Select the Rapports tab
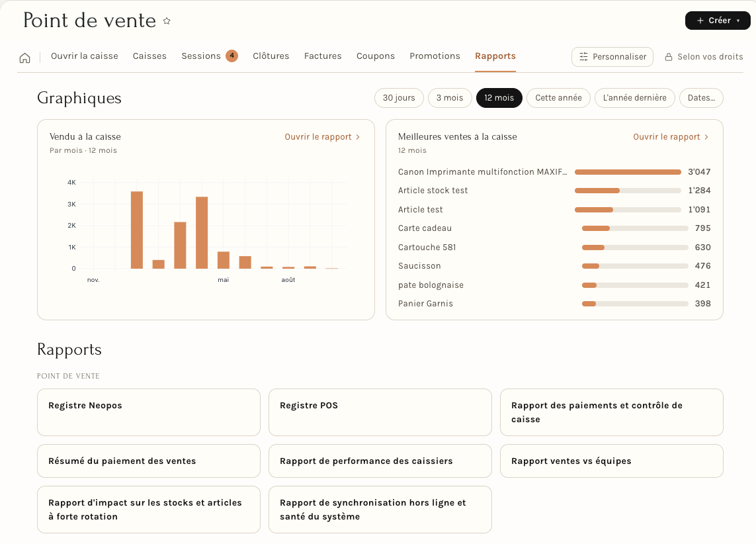This screenshot has height=544, width=756. click(495, 56)
